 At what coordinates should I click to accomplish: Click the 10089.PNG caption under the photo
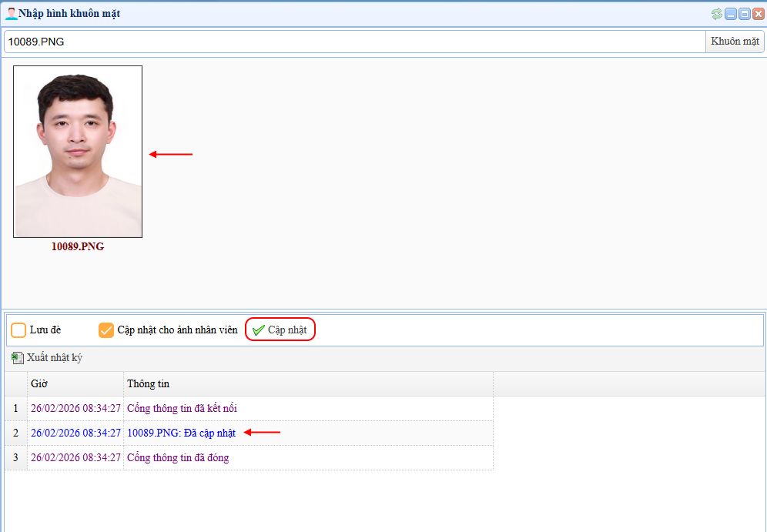[78, 247]
